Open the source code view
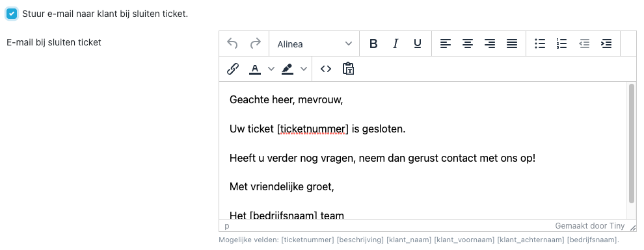Viewport: 644px width, 250px height. (x=326, y=69)
